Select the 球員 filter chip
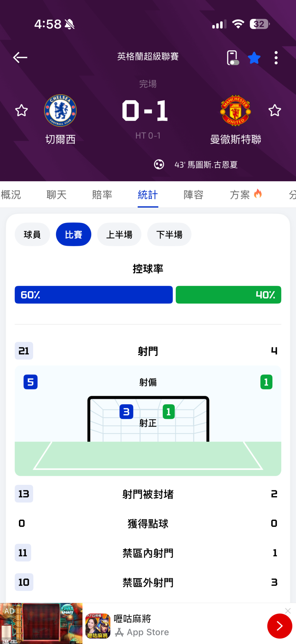 coord(32,235)
